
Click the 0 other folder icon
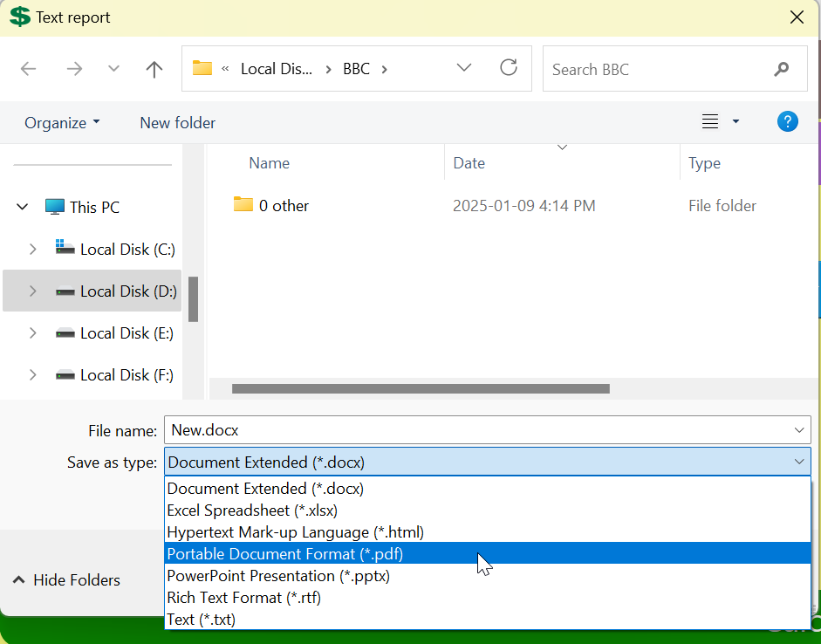(243, 204)
